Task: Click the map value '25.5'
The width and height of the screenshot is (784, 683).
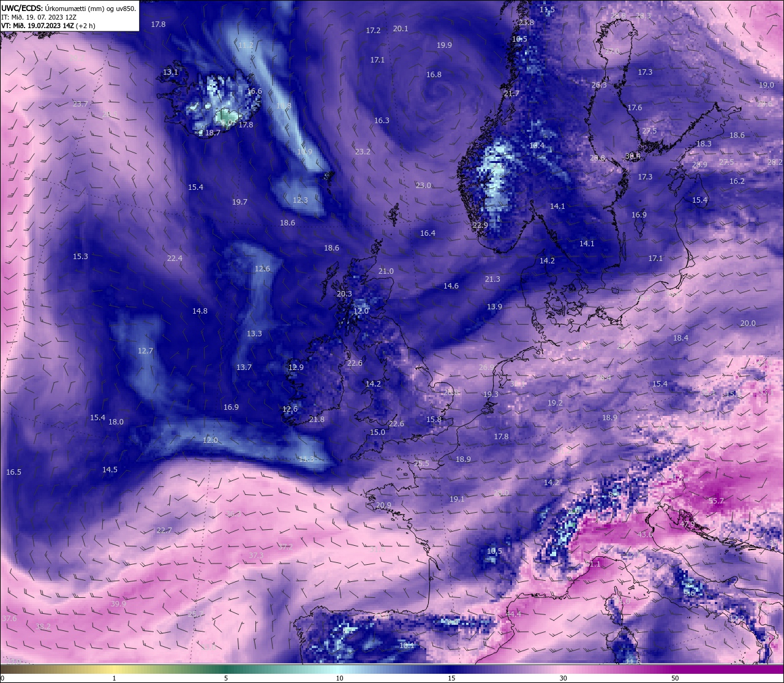Action: pyautogui.click(x=421, y=463)
